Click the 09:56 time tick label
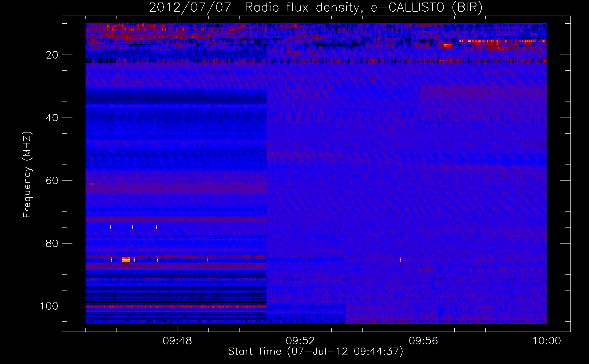 pyautogui.click(x=423, y=341)
